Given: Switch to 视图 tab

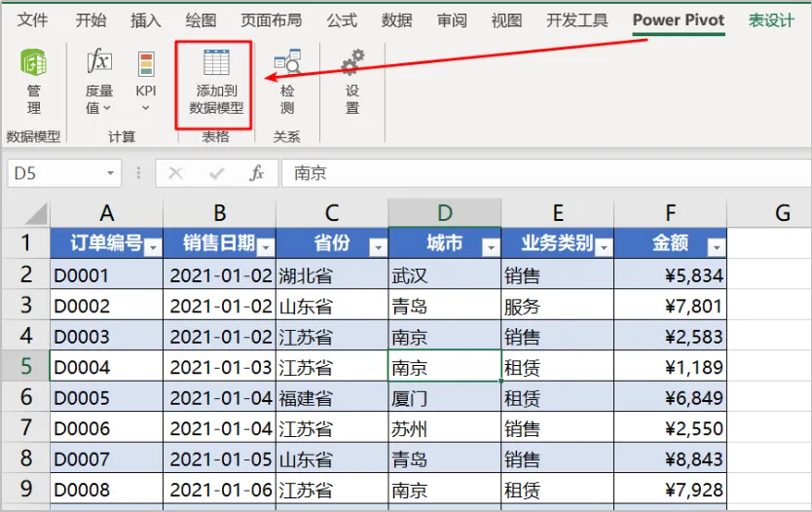Looking at the screenshot, I should (x=506, y=19).
